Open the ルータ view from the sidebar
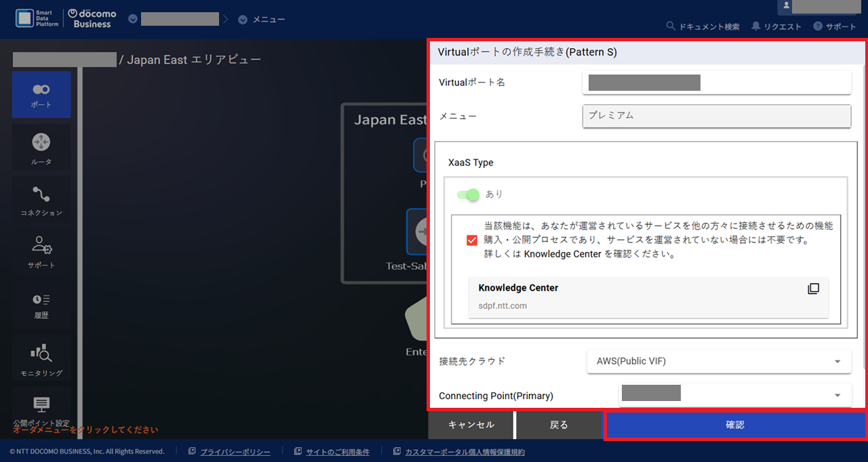The width and height of the screenshot is (868, 462). 41,147
